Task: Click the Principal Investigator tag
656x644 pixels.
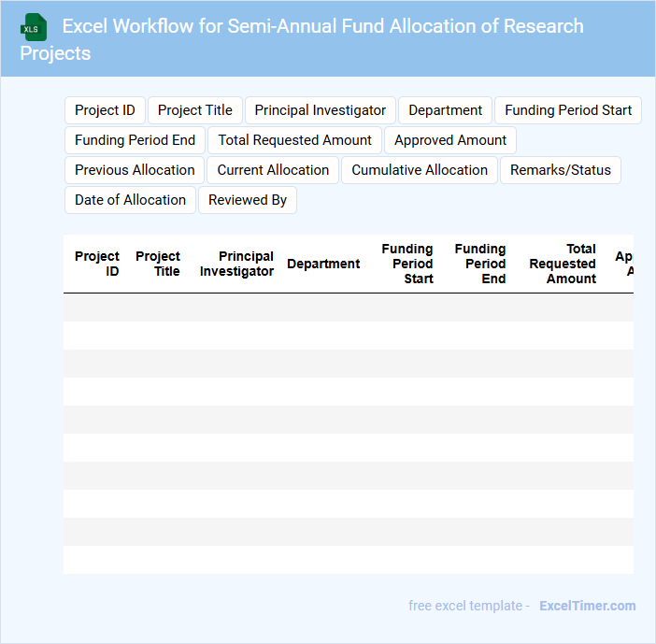Action: (x=320, y=110)
